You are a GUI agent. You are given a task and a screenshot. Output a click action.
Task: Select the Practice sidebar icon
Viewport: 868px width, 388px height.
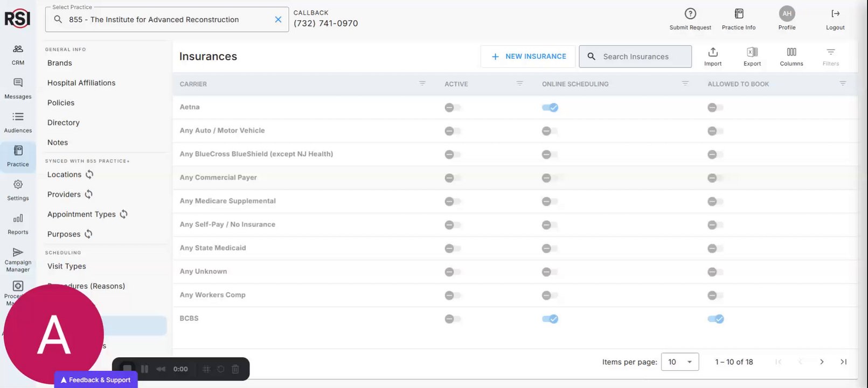(x=18, y=157)
